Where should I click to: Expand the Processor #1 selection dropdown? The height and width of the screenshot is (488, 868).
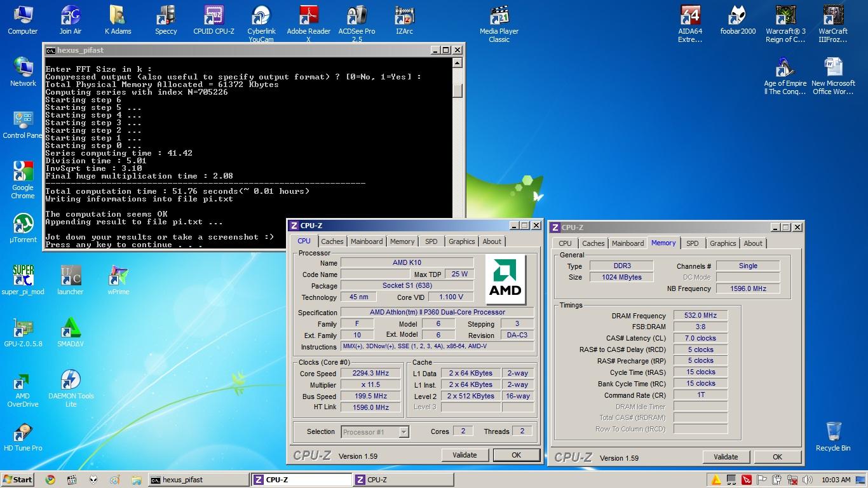click(403, 431)
